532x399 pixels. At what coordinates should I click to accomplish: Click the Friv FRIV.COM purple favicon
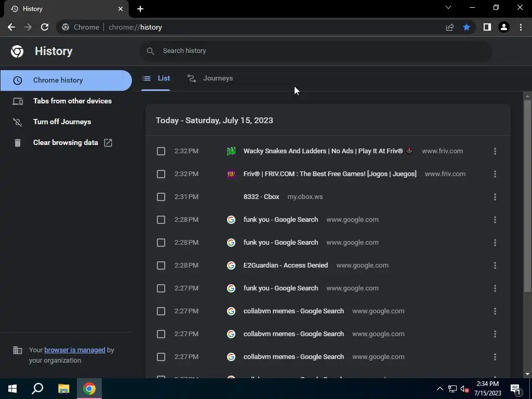click(231, 174)
